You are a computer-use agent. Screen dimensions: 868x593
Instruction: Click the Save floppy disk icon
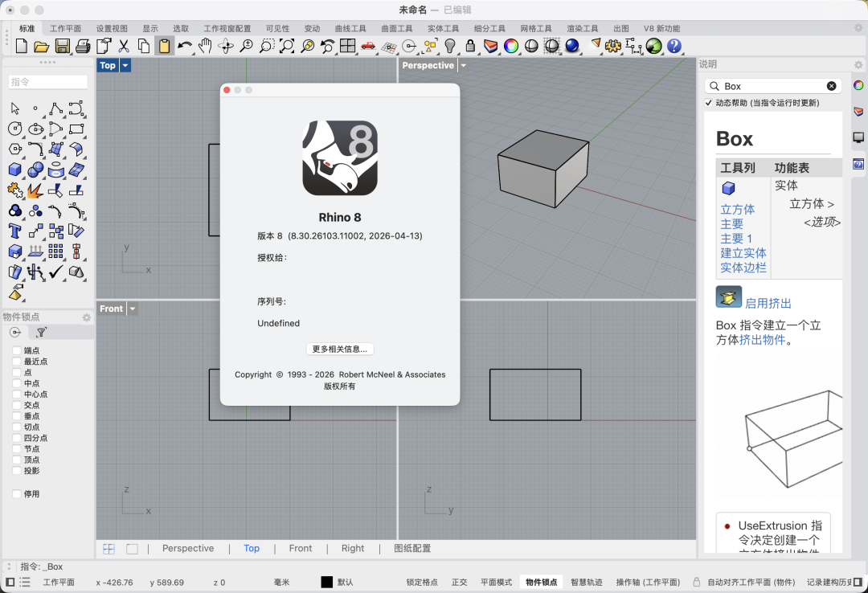point(62,47)
